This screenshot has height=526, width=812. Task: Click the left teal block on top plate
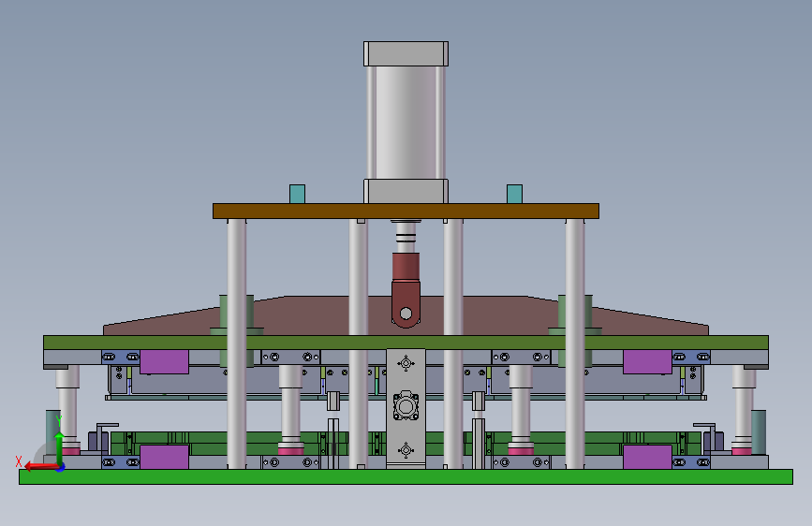click(x=297, y=194)
